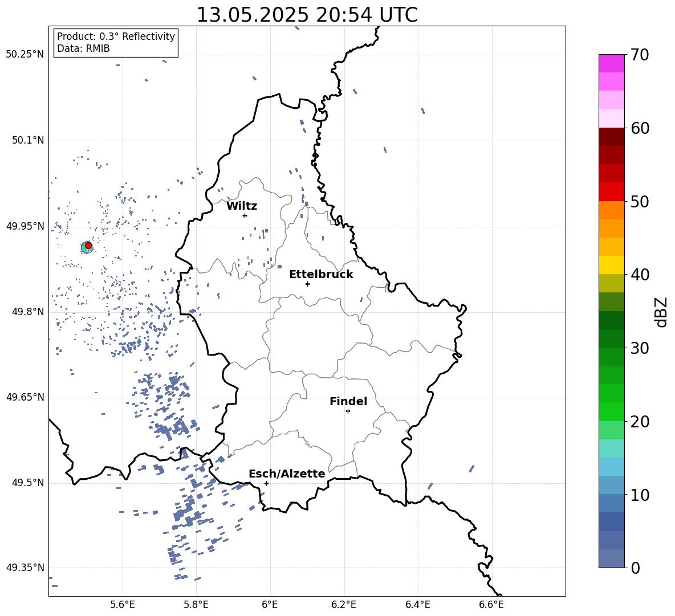Click the 5.6°E longitude label
The image size is (675, 616).
click(x=123, y=605)
